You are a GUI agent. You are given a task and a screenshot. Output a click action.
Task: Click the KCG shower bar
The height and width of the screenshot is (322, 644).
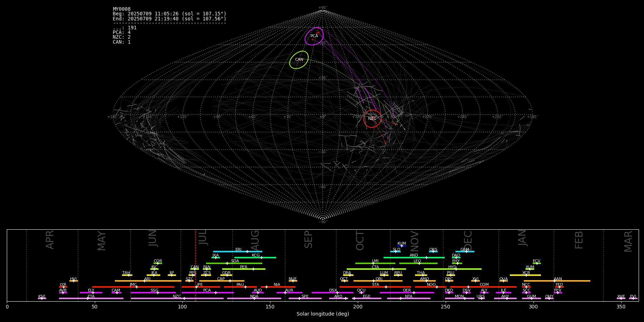pyautogui.click(x=255, y=258)
